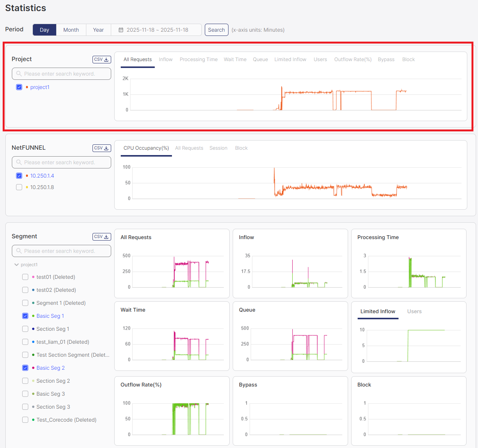Click the orange color dot next to 10.250.1.4
Screen dimensions: 478x448
pyautogui.click(x=27, y=176)
